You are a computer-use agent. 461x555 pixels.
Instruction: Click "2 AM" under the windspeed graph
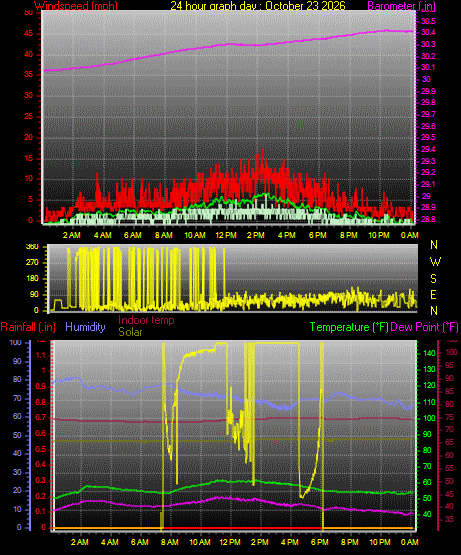72,235
